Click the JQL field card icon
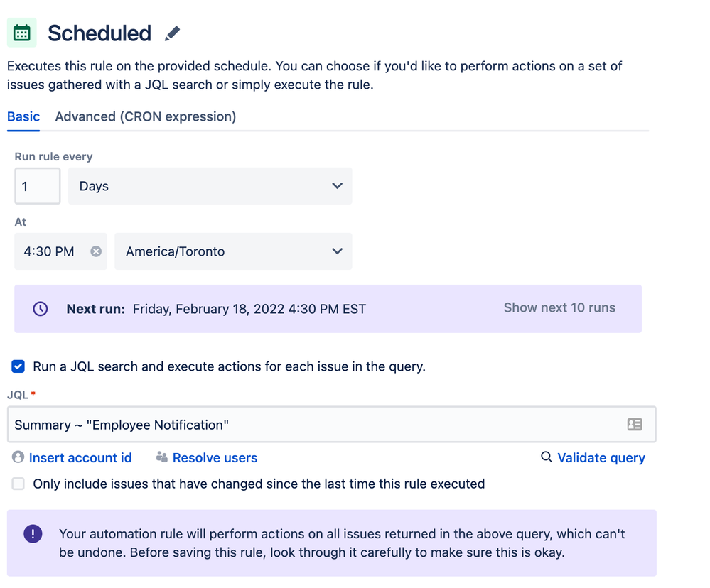The height and width of the screenshot is (588, 710). coord(635,425)
